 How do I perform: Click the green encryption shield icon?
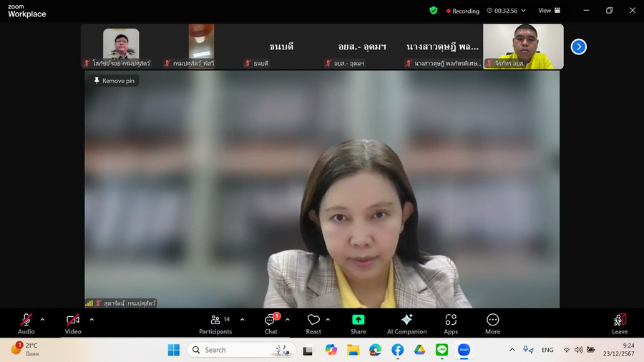433,11
